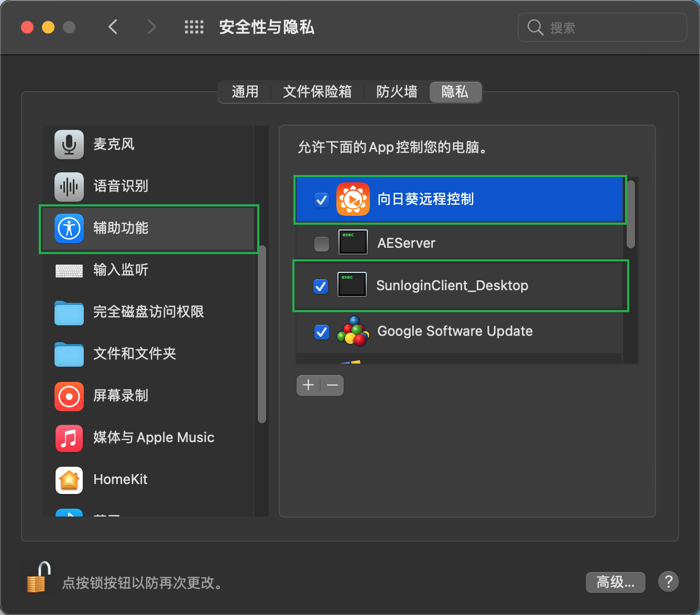Select the HomeKit icon in sidebar

tap(69, 480)
